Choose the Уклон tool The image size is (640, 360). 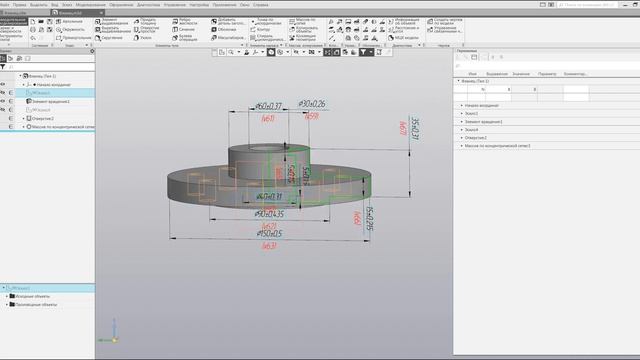tap(143, 38)
